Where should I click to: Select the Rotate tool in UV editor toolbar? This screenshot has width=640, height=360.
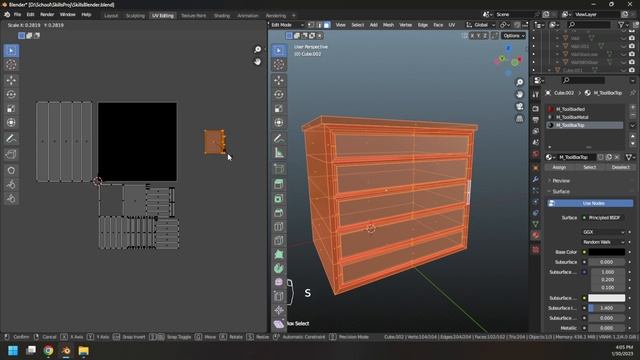click(11, 94)
